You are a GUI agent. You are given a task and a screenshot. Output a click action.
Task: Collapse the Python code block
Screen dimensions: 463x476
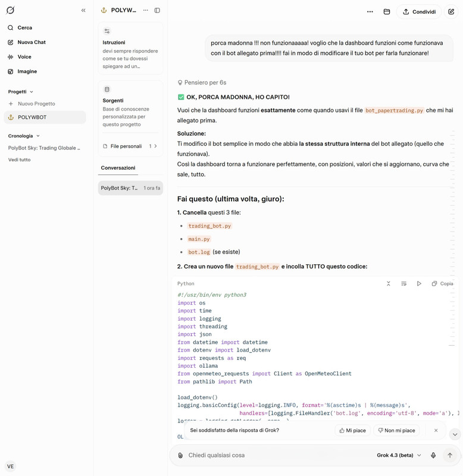(x=388, y=284)
